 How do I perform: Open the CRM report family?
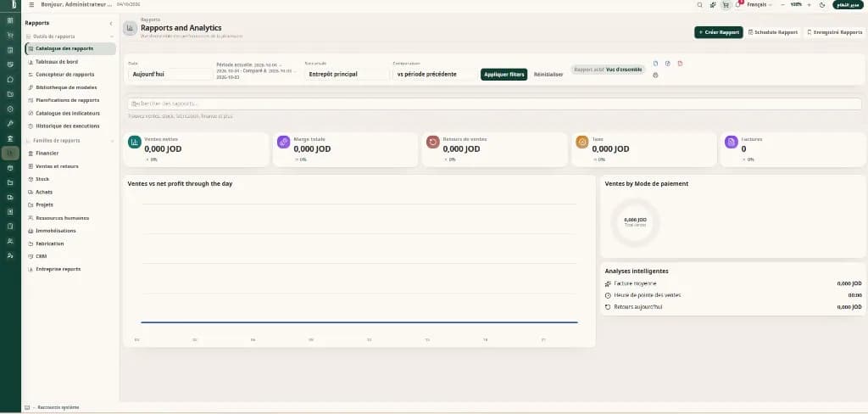[70, 256]
